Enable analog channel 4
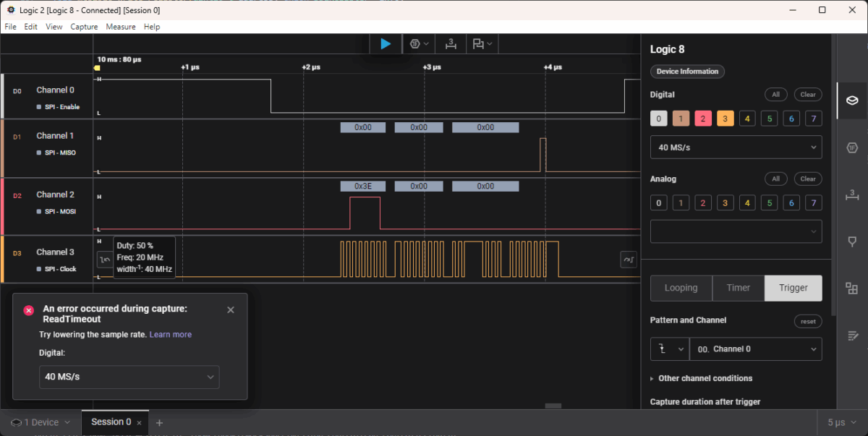Image resolution: width=868 pixels, height=436 pixels. coord(747,203)
